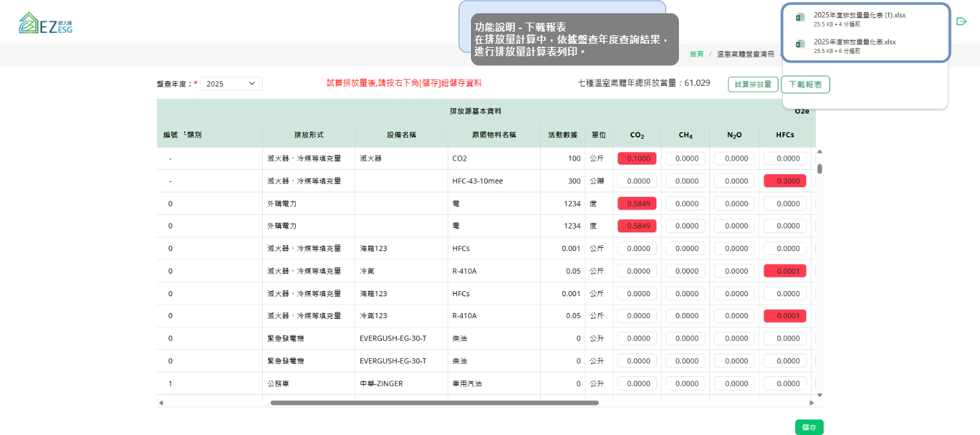Click the logout icon at top right
This screenshot has width=980, height=435.
961,21
